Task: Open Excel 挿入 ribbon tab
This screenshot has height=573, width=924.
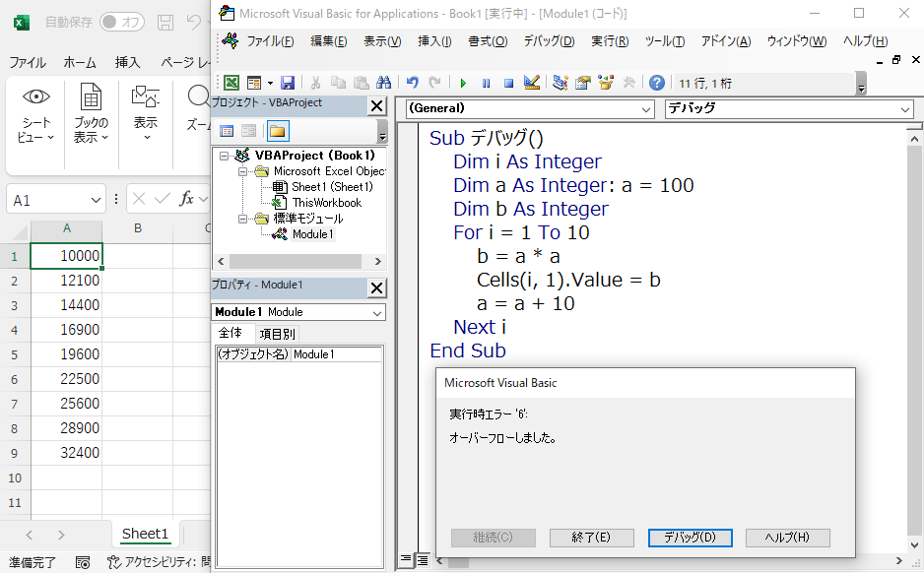Action: pos(127,62)
